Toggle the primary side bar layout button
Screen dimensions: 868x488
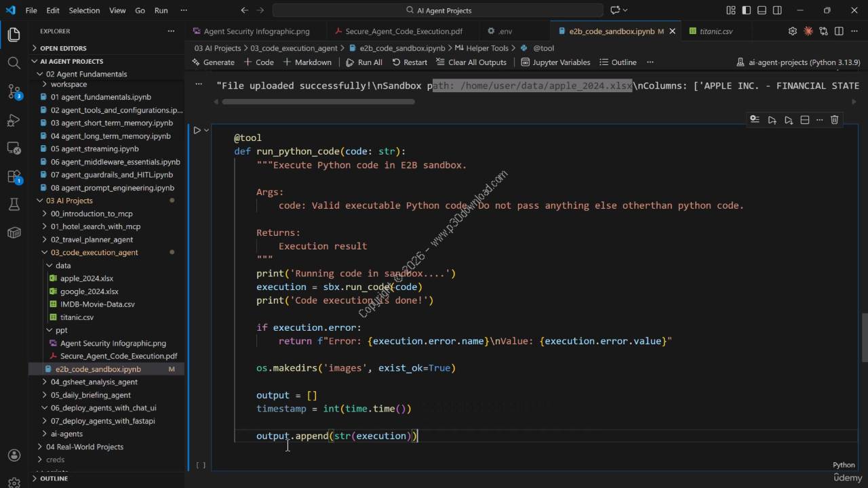(x=746, y=10)
